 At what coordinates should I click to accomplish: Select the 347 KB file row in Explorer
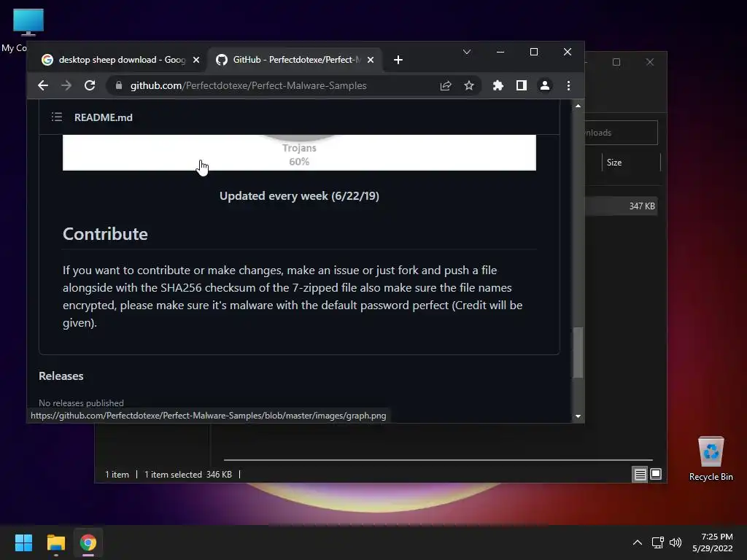coord(622,206)
